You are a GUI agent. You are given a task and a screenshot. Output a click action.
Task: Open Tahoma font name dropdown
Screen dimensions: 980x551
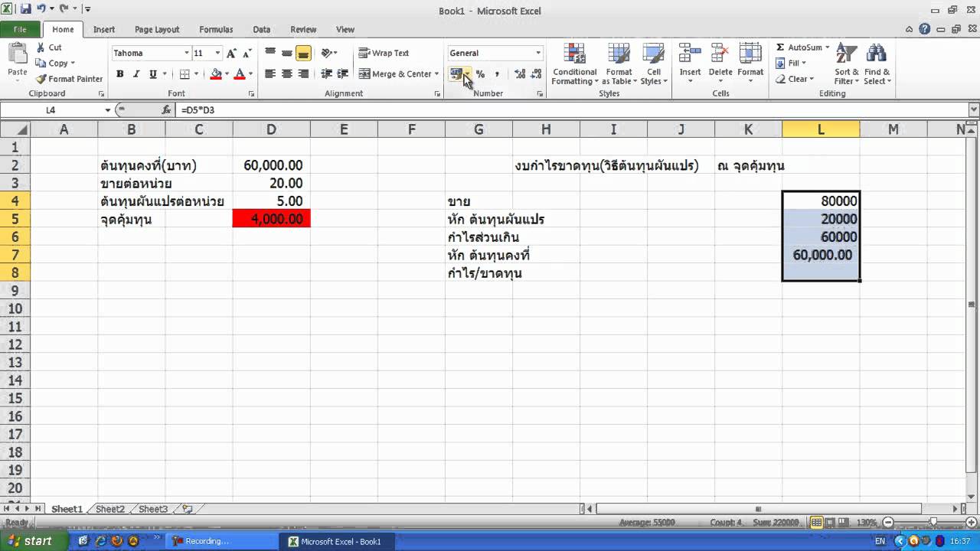click(x=186, y=53)
